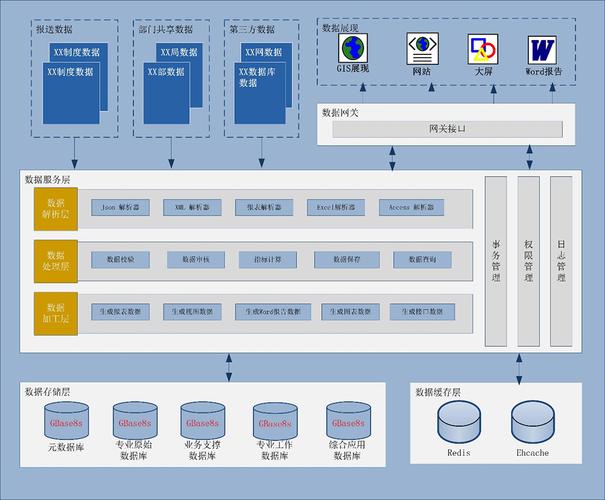
Task: Click the 部门共享数据 group title
Action: (x=166, y=29)
